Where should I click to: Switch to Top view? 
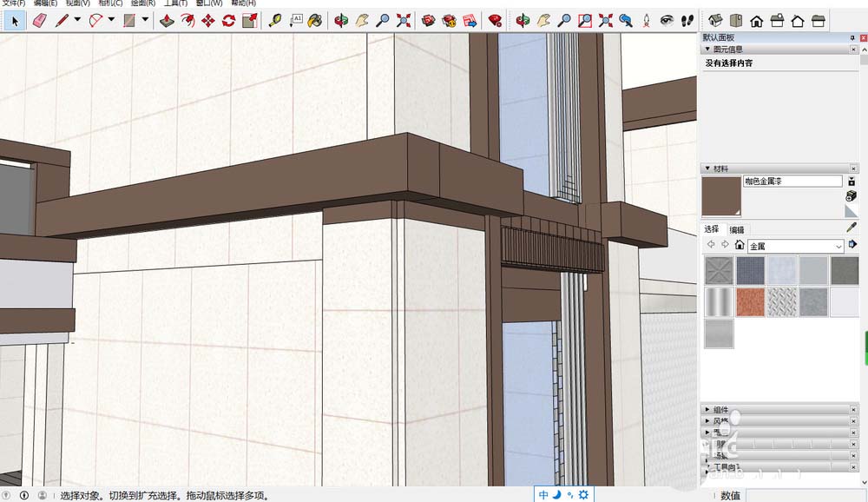[x=736, y=21]
